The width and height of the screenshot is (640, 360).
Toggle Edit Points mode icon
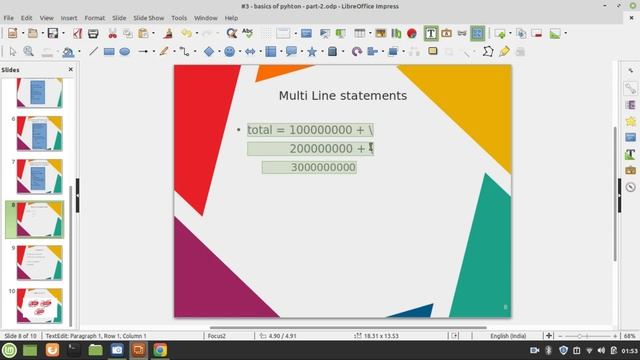pyautogui.click(x=488, y=51)
